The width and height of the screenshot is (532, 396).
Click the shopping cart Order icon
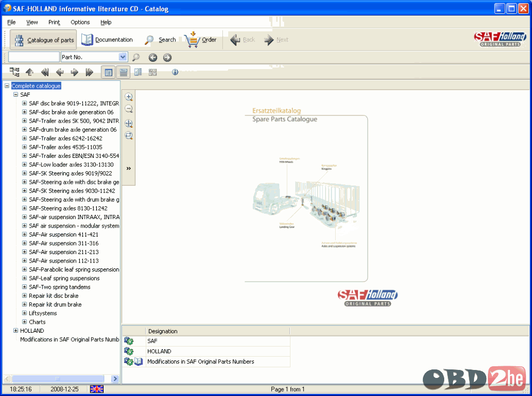click(x=192, y=40)
